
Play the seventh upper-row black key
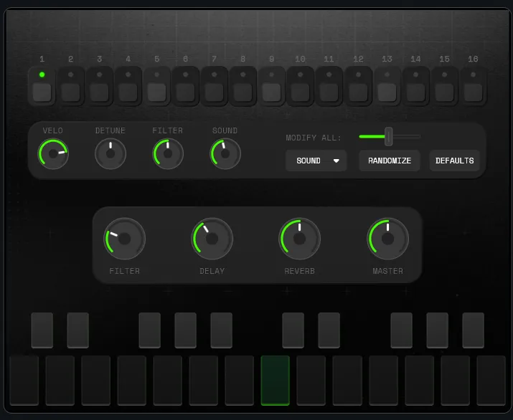(329, 330)
